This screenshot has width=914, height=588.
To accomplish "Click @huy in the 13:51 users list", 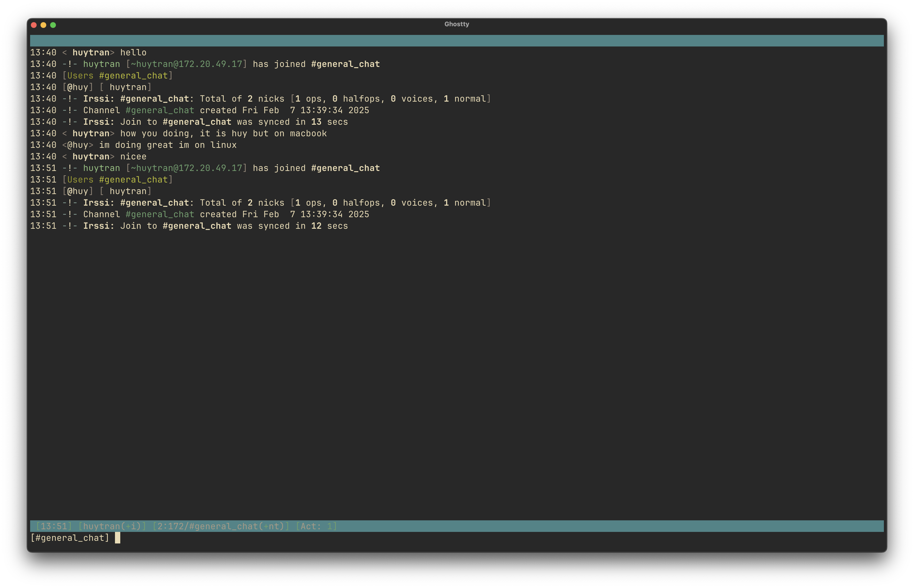I will tap(78, 191).
